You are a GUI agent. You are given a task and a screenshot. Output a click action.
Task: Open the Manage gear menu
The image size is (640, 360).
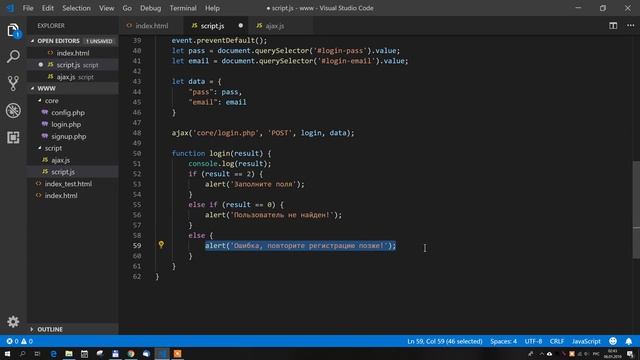coord(13,321)
